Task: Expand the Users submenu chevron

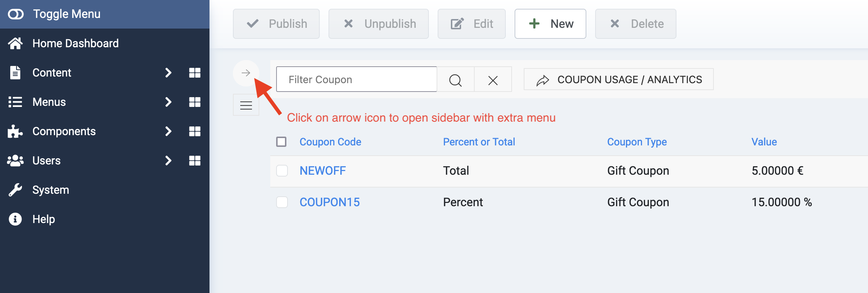Action: (x=168, y=160)
